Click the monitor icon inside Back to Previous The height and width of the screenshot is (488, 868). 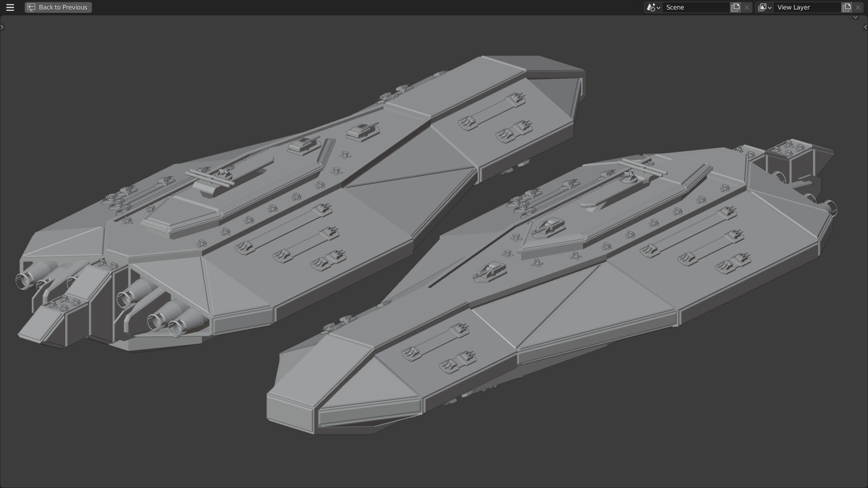[31, 7]
